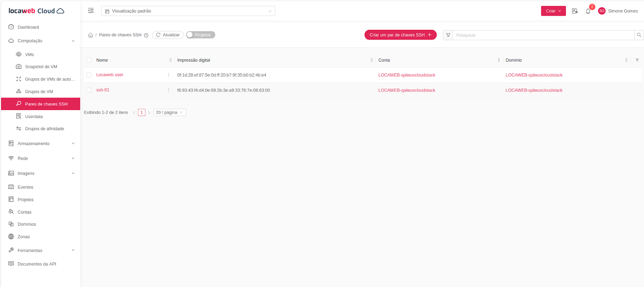Image resolution: width=644 pixels, height=287 pixels.
Task: Expand the Armazenamento menu section
Action: click(41, 143)
